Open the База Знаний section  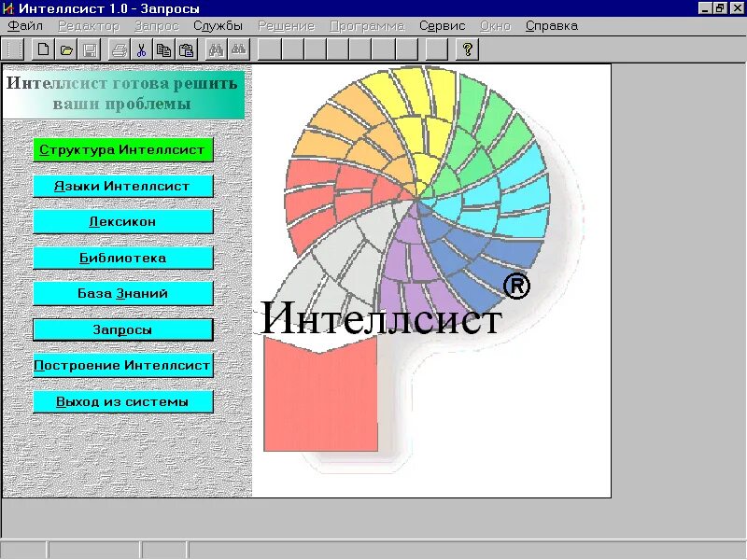point(123,293)
